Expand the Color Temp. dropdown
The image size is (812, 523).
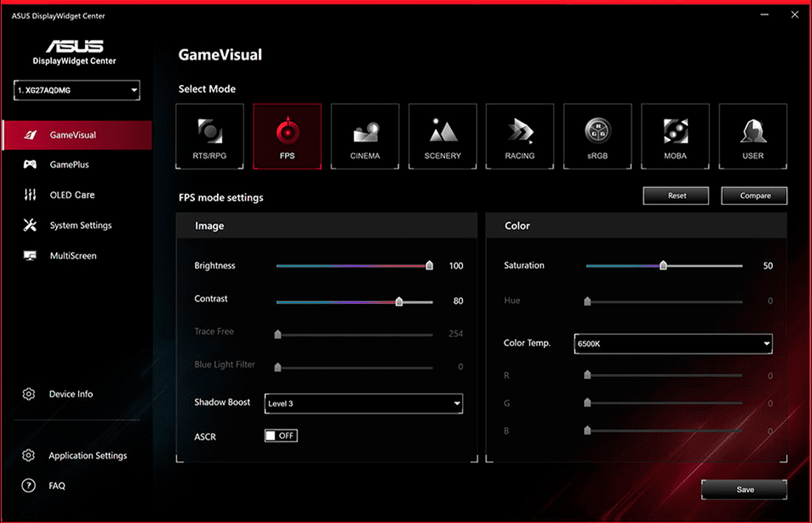pyautogui.click(x=672, y=344)
